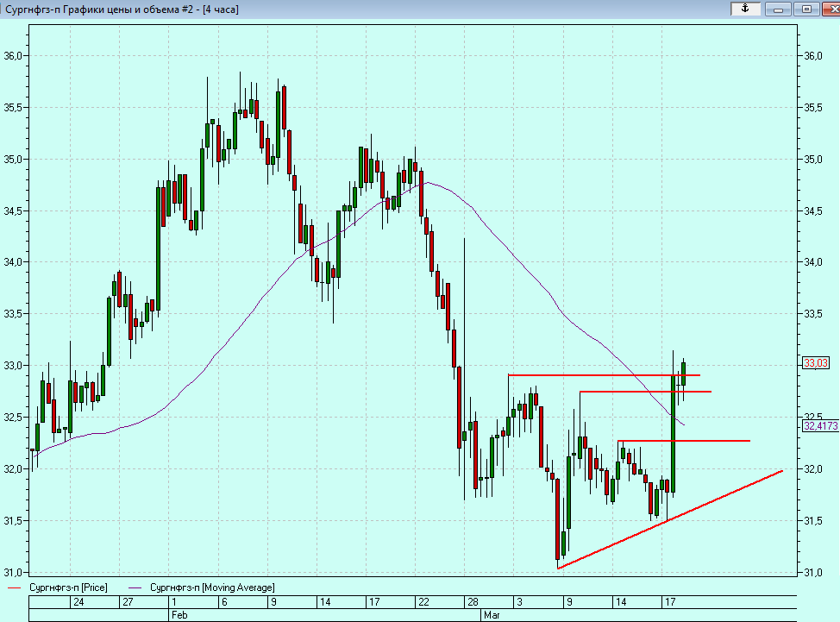
Task: Click date label 22 on the time axis
Action: click(423, 601)
